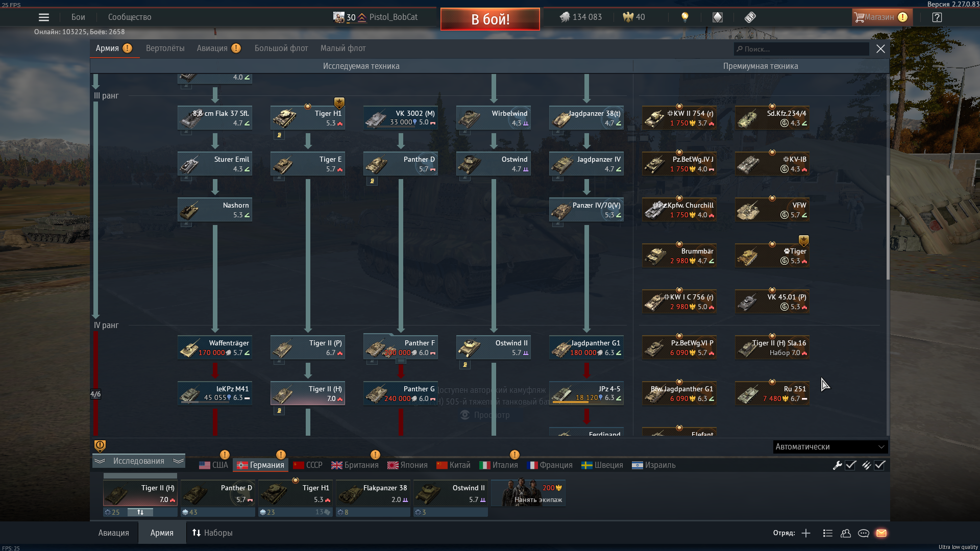
Task: Open the friends contacts icon
Action: tap(846, 533)
